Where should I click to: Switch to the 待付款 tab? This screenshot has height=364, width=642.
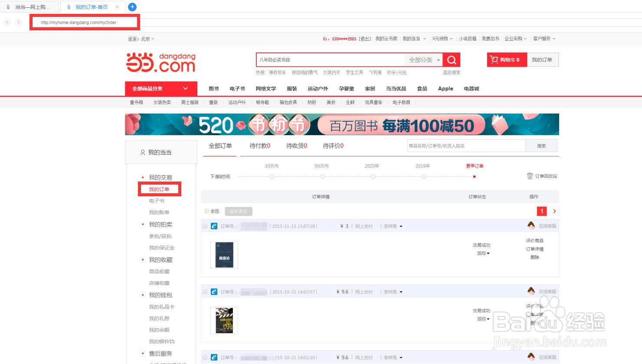pos(260,146)
